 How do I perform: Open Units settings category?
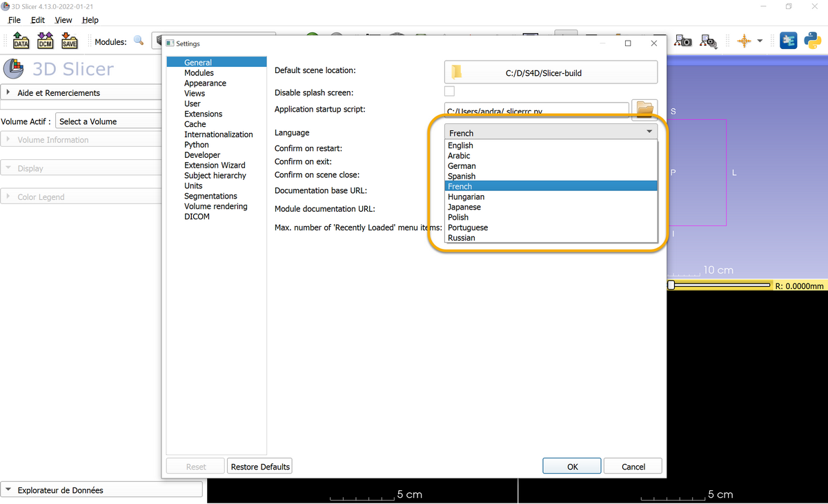click(x=217, y=185)
